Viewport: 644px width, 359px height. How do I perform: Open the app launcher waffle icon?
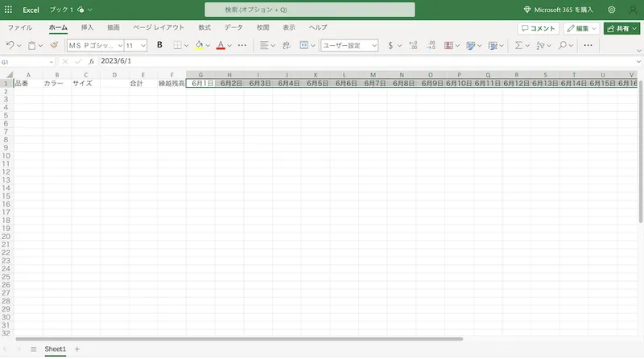[x=8, y=10]
